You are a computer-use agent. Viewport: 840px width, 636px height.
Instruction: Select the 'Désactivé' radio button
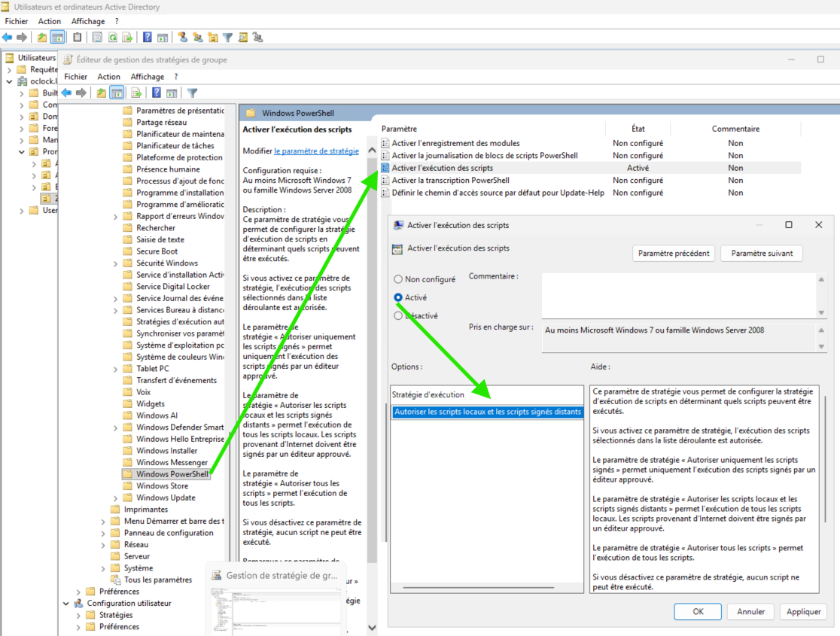pos(398,316)
